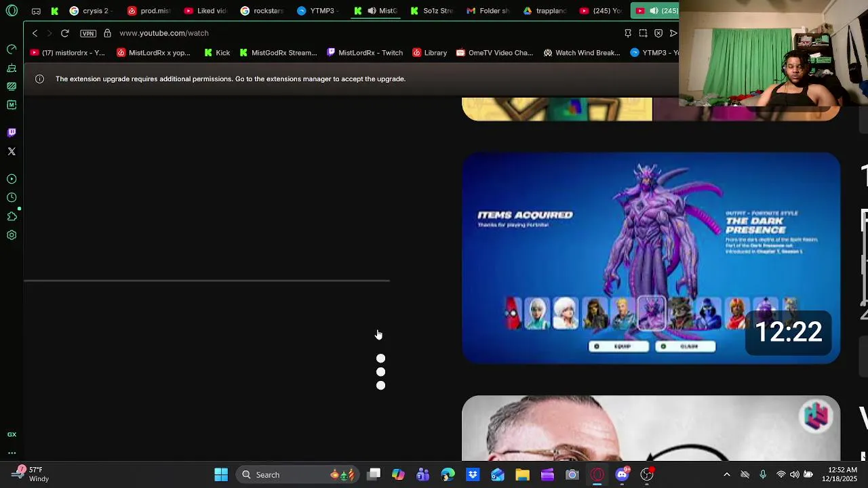Image resolution: width=868 pixels, height=488 pixels.
Task: Switch to the 'crysis 2' tab
Action: (x=90, y=11)
